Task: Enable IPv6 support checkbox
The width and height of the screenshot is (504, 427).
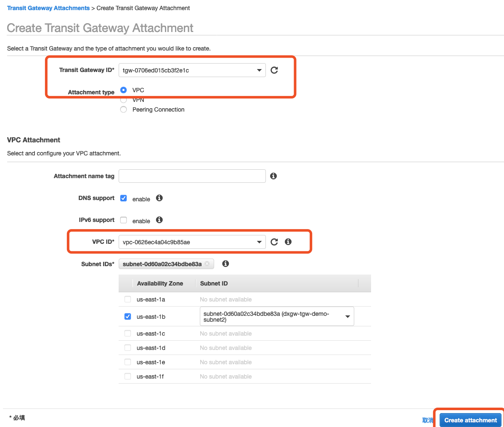Action: (x=123, y=220)
